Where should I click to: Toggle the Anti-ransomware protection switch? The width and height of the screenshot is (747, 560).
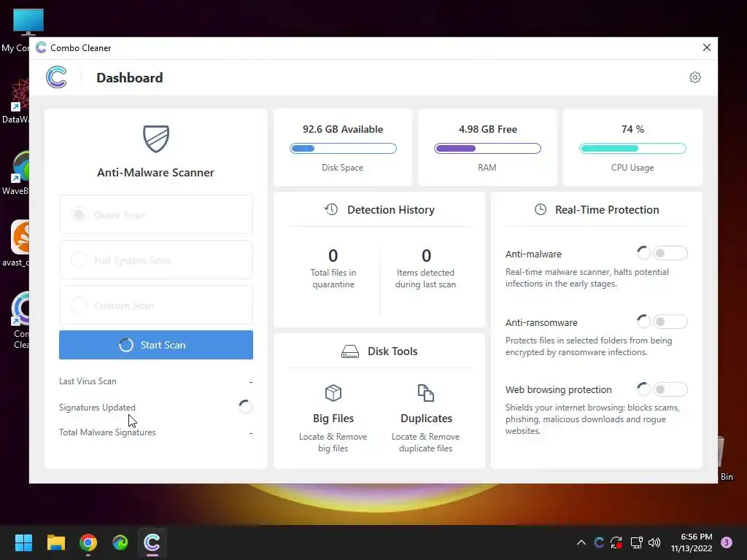click(670, 322)
